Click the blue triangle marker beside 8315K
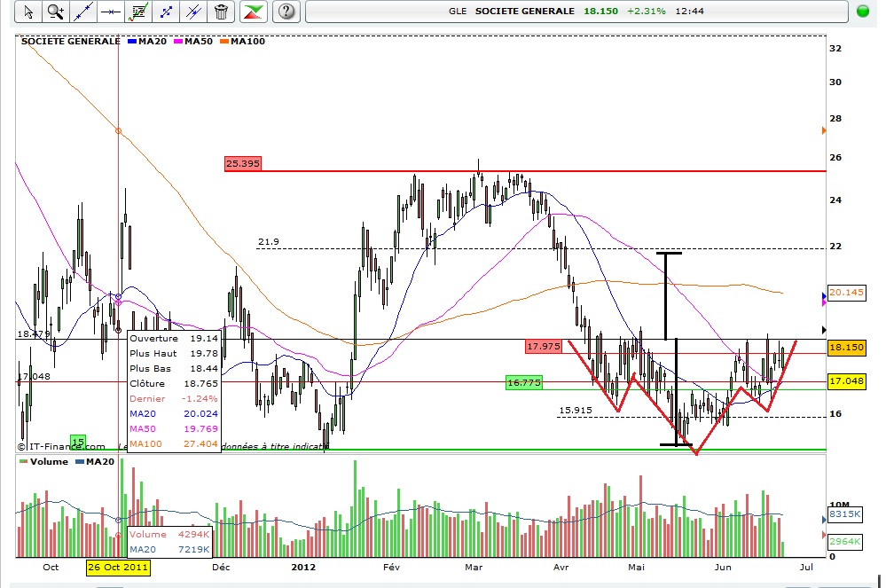Image resolution: width=886 pixels, height=588 pixels. tap(824, 519)
